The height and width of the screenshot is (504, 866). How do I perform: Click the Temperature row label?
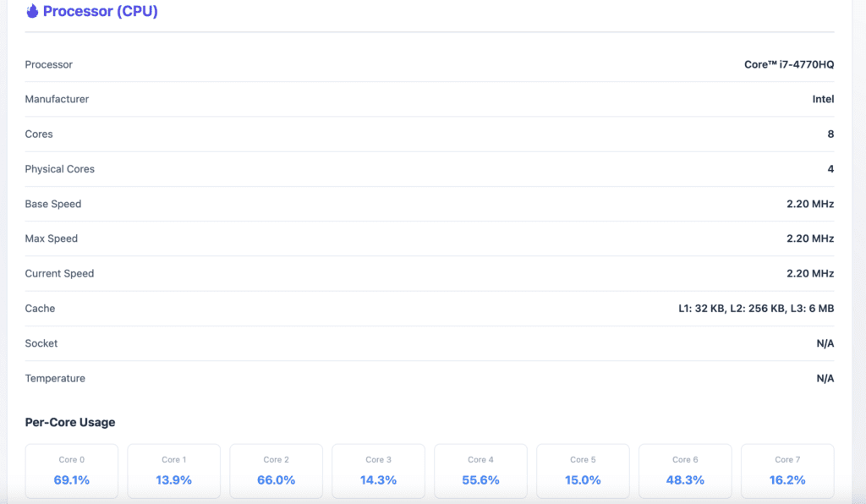coord(55,378)
